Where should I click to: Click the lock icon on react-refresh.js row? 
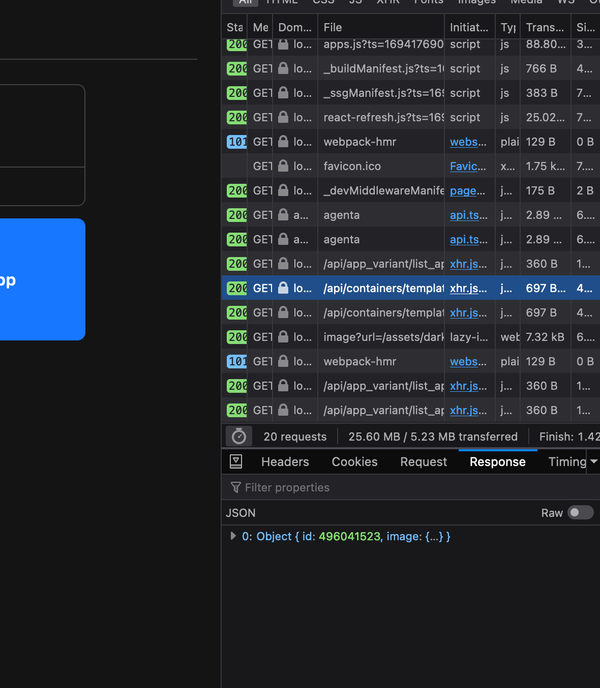(284, 118)
